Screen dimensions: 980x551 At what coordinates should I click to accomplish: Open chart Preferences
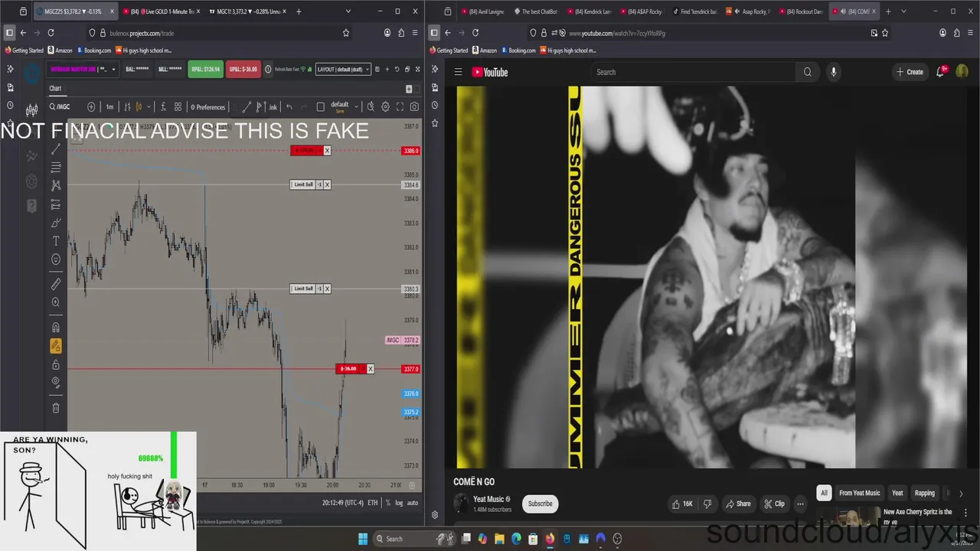point(208,107)
